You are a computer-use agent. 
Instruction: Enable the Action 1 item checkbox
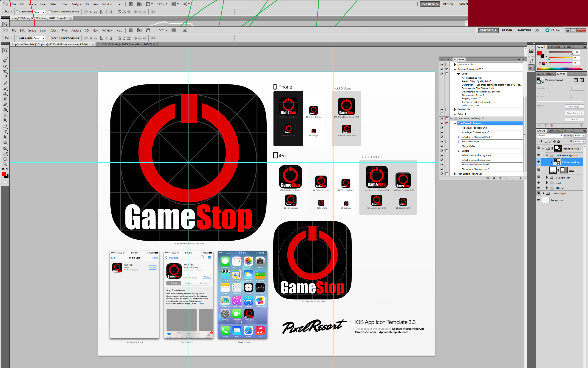coord(442,114)
